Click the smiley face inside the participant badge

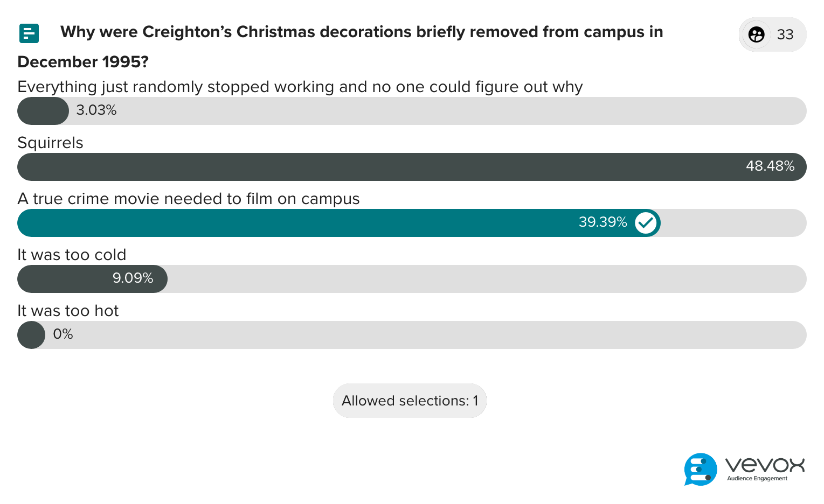[757, 34]
